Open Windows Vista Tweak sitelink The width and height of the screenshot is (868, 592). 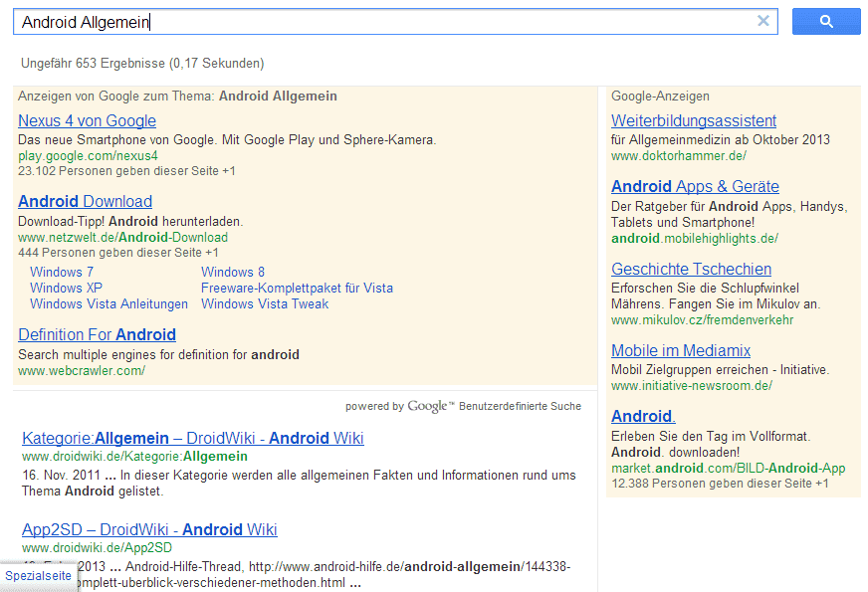coord(265,304)
